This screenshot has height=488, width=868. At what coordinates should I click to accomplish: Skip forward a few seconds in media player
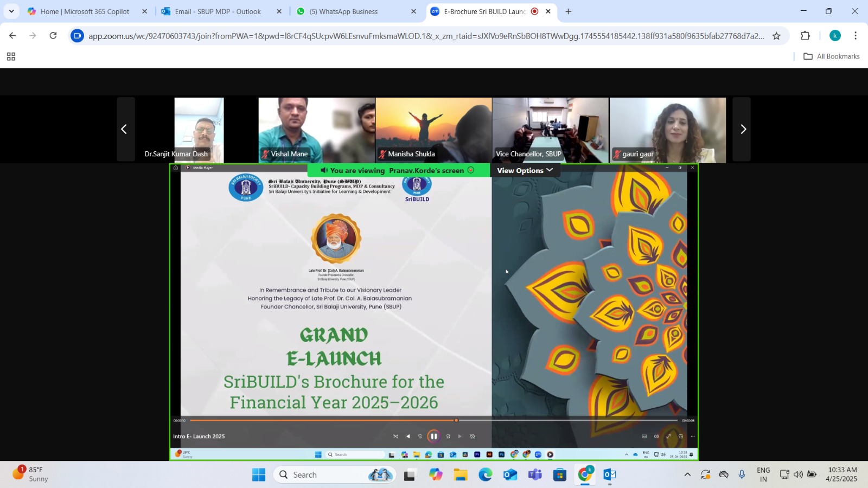point(448,436)
